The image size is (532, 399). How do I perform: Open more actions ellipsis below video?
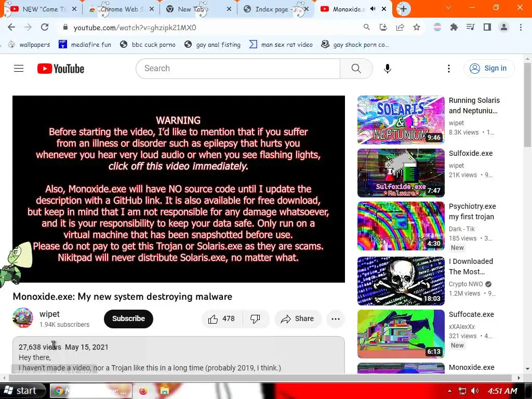[336, 319]
